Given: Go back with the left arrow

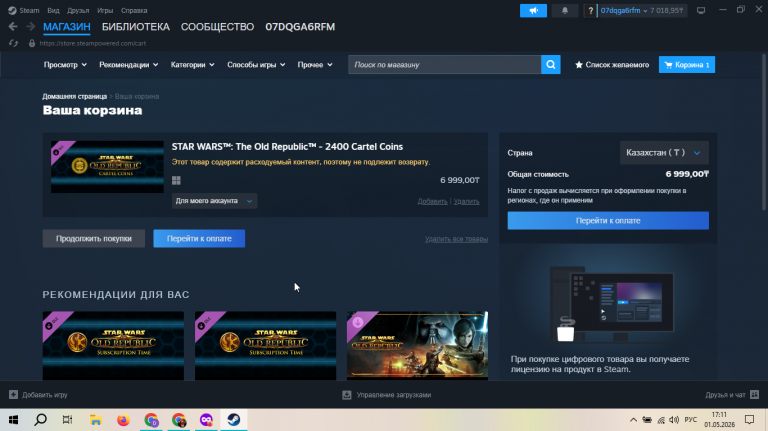Looking at the screenshot, I should tap(13, 26).
